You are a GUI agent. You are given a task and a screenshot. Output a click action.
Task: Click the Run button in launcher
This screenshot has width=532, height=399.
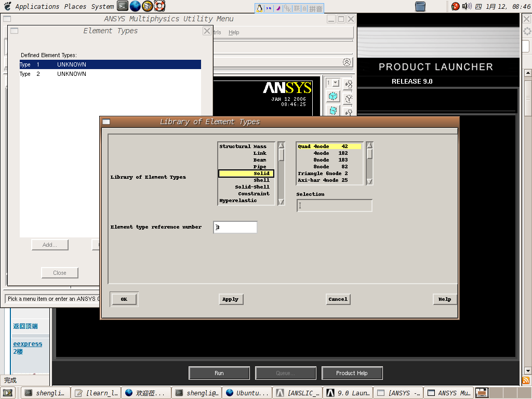click(x=219, y=373)
